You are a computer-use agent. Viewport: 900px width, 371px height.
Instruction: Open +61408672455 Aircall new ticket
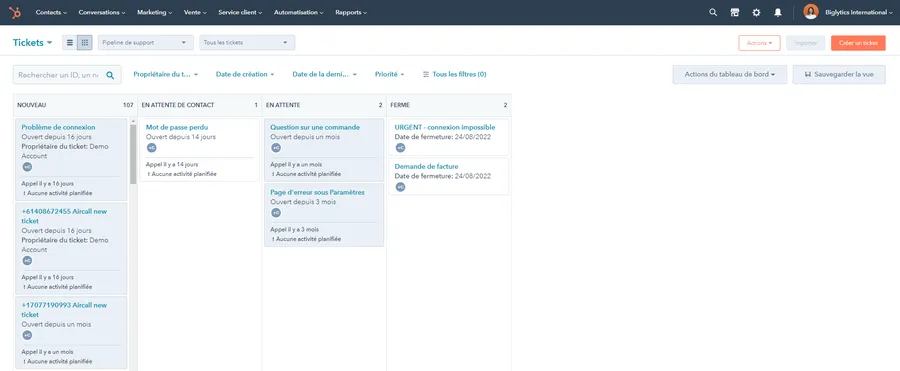(x=64, y=216)
